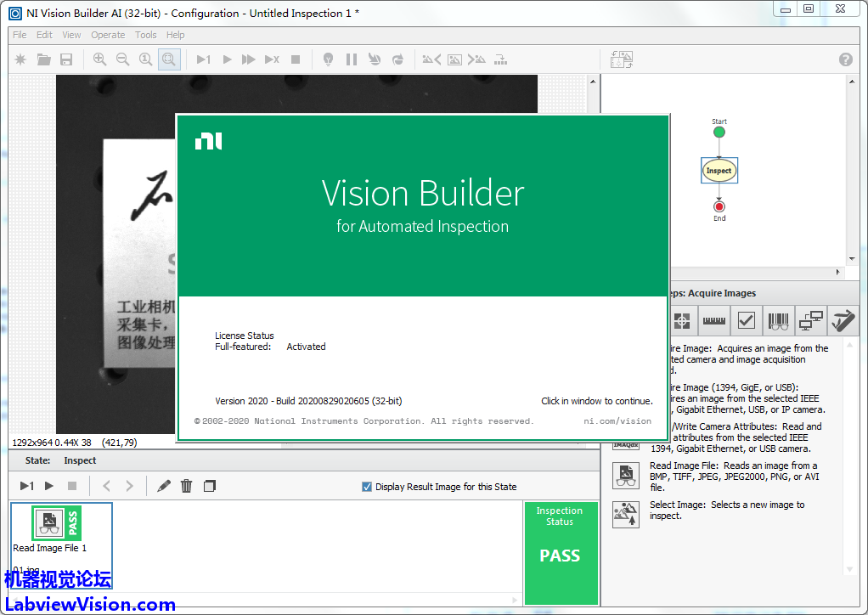The width and height of the screenshot is (868, 615).
Task: Create a new inspection with the star icon
Action: pos(20,59)
